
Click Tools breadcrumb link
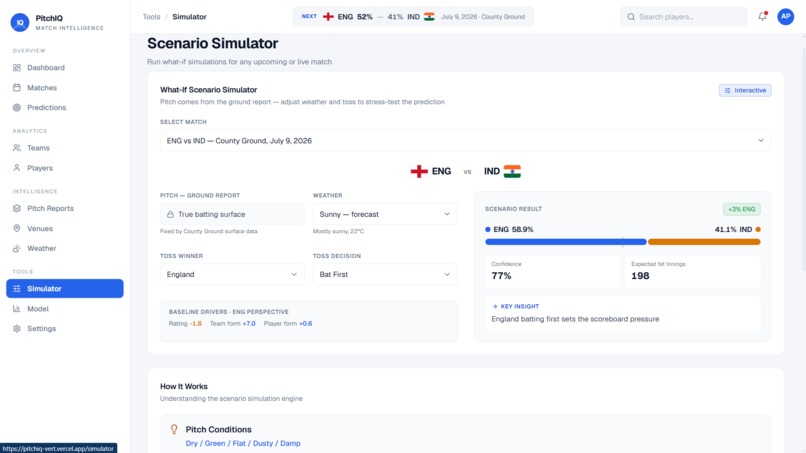coord(151,16)
